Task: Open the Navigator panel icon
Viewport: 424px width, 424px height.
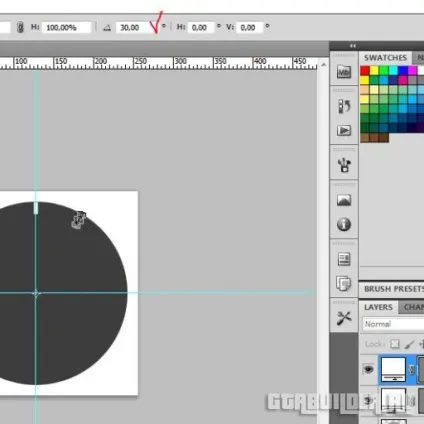Action: pyautogui.click(x=344, y=200)
